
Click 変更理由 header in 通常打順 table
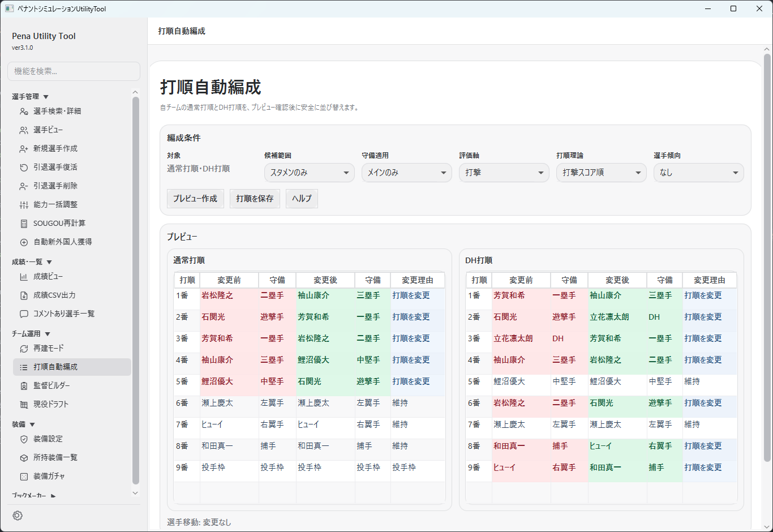(x=418, y=280)
